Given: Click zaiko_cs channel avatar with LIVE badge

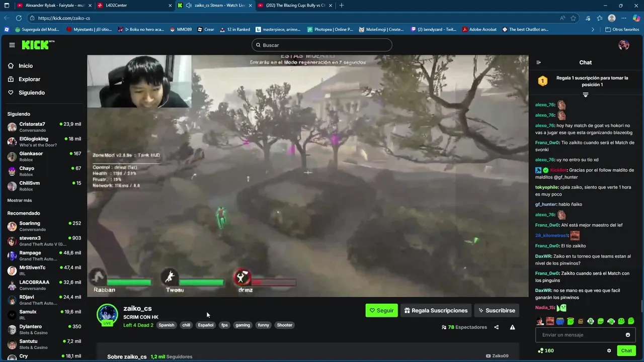Looking at the screenshot, I should [x=107, y=315].
